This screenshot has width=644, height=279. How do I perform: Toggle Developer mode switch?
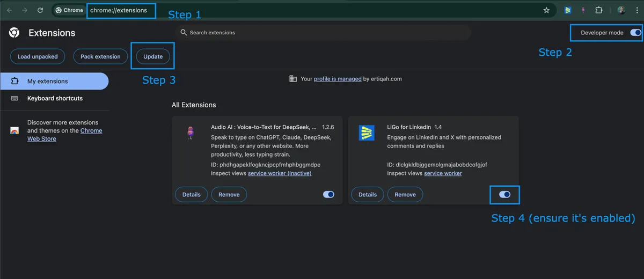(635, 33)
